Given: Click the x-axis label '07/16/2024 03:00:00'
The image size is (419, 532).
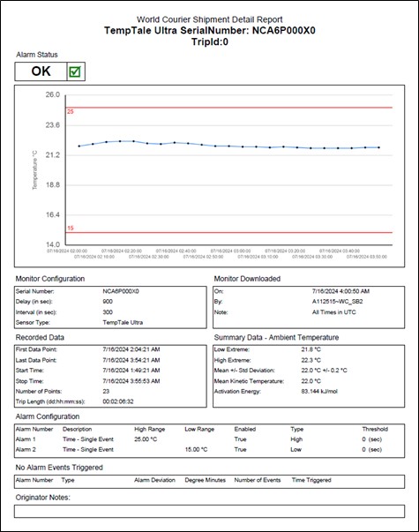Looking at the screenshot, I should click(x=231, y=251).
